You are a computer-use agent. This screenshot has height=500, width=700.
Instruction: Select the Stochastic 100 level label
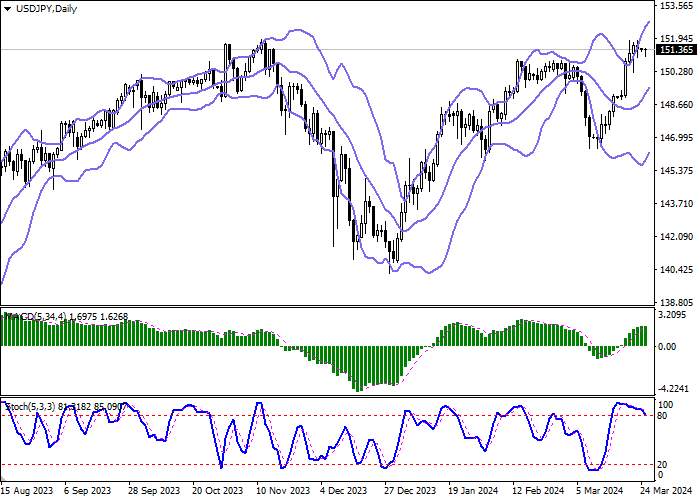(x=666, y=405)
